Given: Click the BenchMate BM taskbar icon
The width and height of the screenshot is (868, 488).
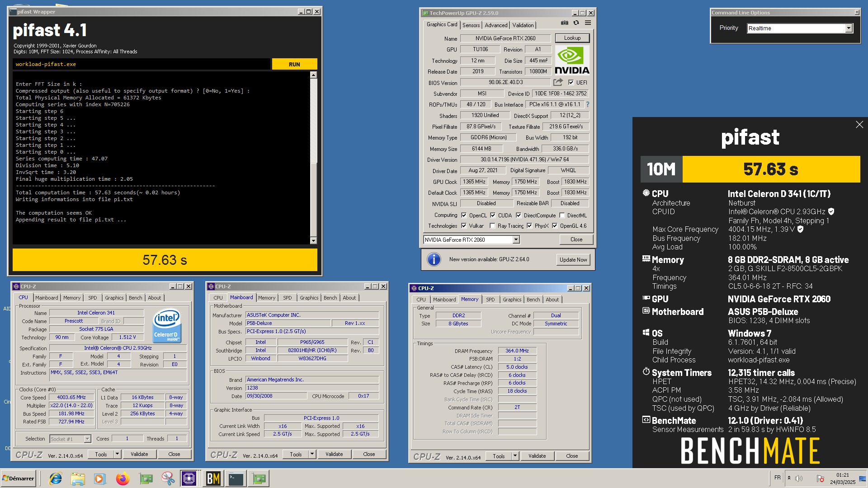Looking at the screenshot, I should tap(213, 479).
